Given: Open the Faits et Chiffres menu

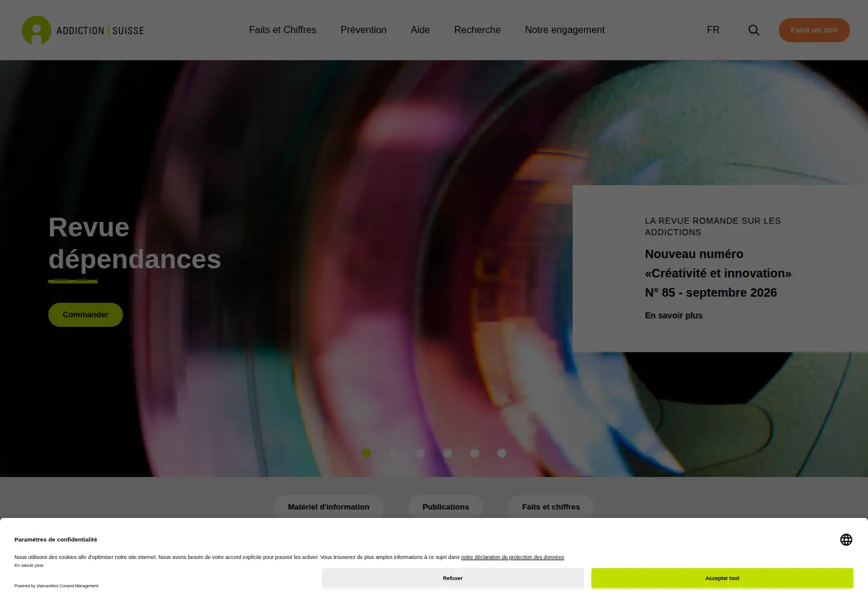Looking at the screenshot, I should click(x=283, y=30).
